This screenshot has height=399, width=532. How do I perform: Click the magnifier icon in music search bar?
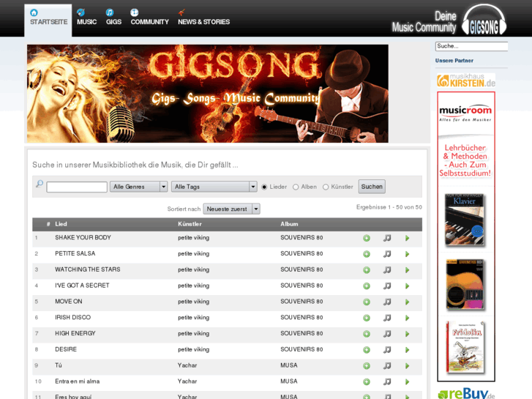point(40,184)
